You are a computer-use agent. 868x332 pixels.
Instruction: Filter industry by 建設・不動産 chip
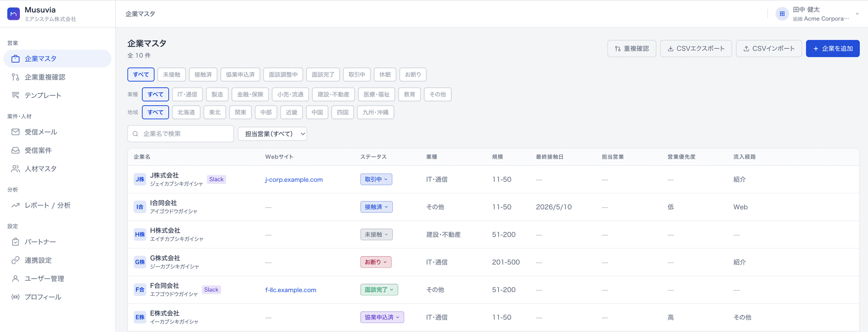pyautogui.click(x=333, y=94)
